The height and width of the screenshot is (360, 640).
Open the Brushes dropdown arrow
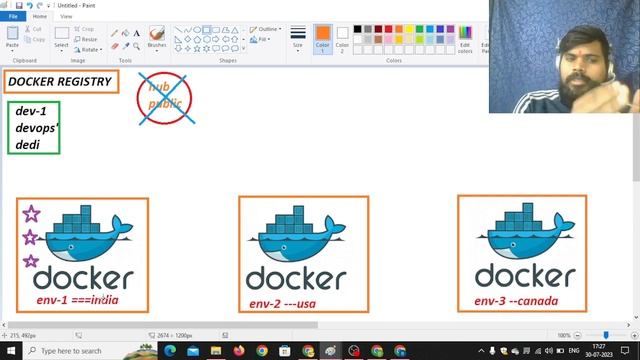click(157, 51)
